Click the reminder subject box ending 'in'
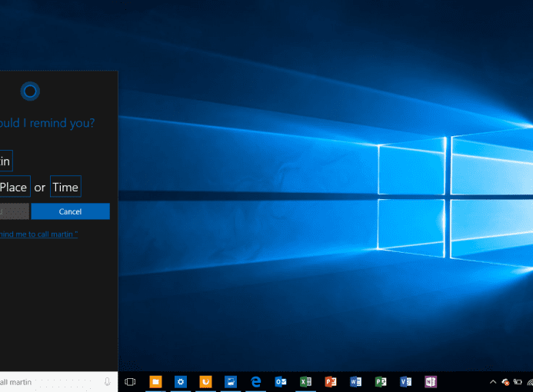This screenshot has height=392, width=533. [x=6, y=161]
